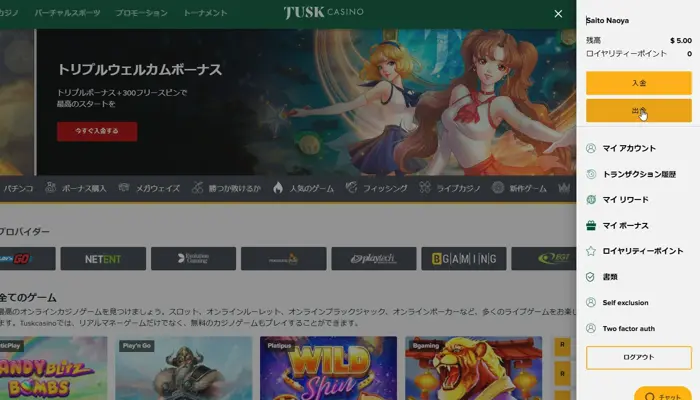The width and height of the screenshot is (700, 400).
Task: Click the My Rewards globe icon
Action: pyautogui.click(x=591, y=200)
